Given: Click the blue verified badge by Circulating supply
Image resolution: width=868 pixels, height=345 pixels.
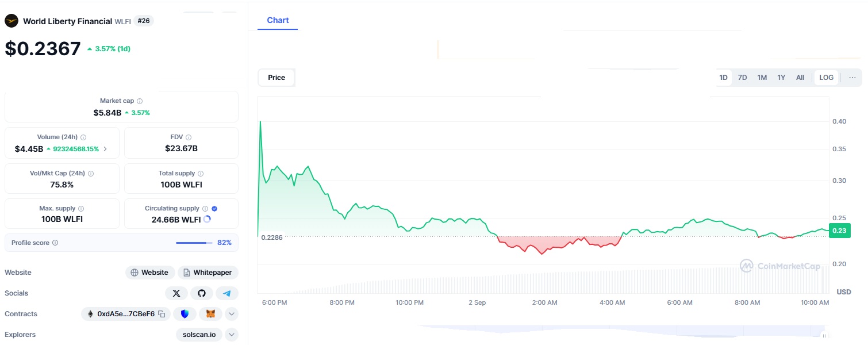Looking at the screenshot, I should pyautogui.click(x=214, y=209).
